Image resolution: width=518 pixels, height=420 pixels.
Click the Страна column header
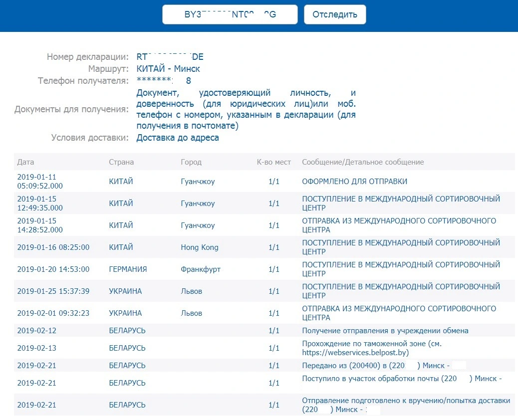(x=121, y=162)
